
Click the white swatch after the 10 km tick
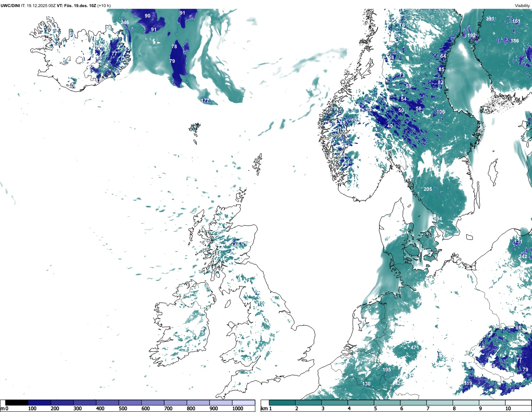[x=518, y=402]
